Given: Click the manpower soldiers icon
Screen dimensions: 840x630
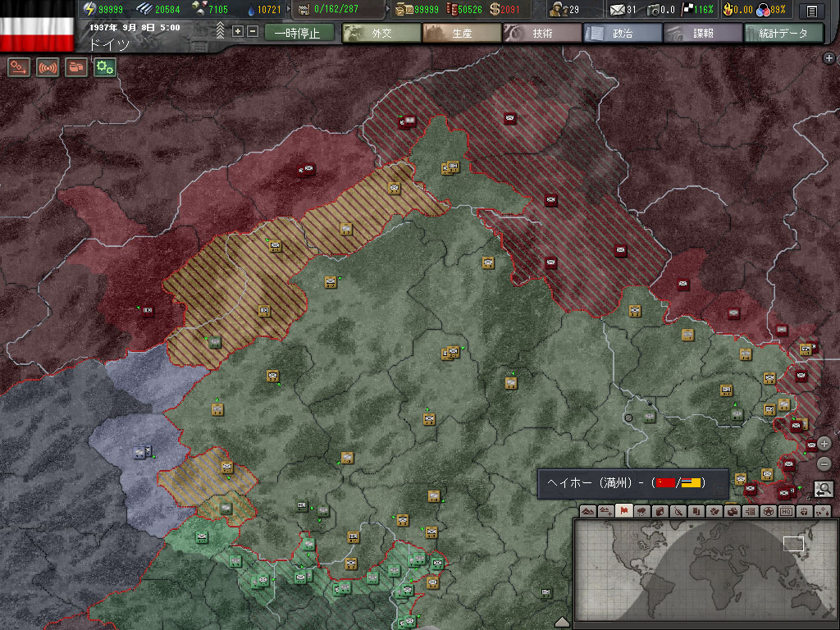Looking at the screenshot, I should 559,9.
